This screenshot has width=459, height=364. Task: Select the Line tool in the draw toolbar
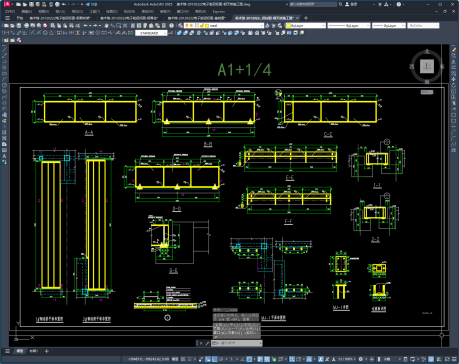[4, 49]
